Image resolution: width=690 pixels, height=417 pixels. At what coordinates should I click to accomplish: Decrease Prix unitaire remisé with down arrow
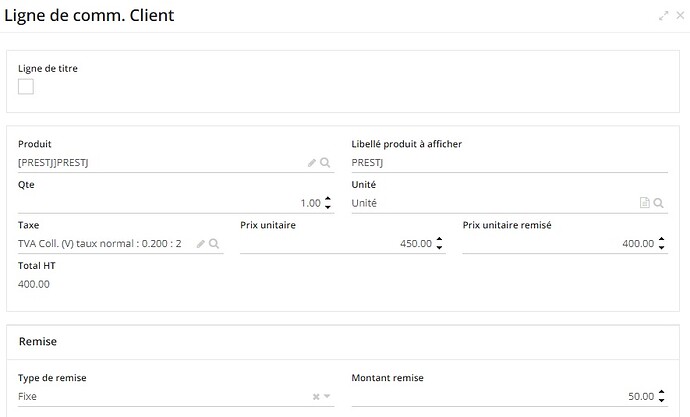pos(661,247)
